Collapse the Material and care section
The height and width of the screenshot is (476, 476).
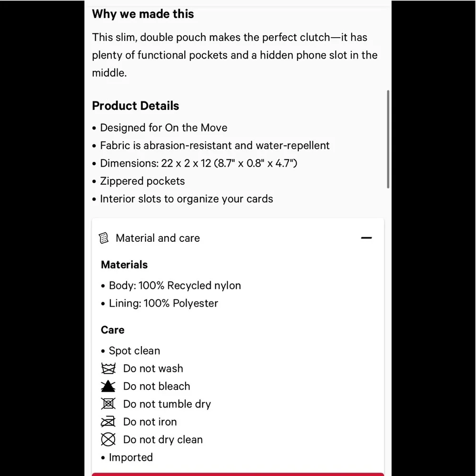[x=366, y=238]
